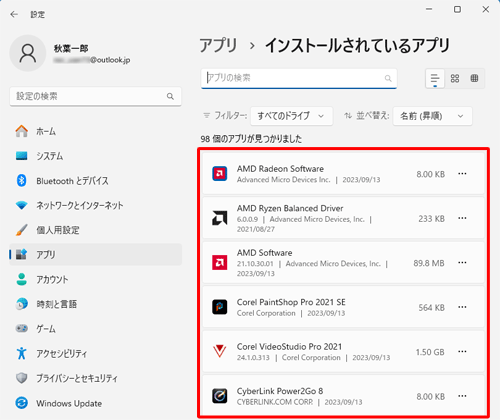Click the 98 個のアプリが見つかりました text

(x=251, y=139)
